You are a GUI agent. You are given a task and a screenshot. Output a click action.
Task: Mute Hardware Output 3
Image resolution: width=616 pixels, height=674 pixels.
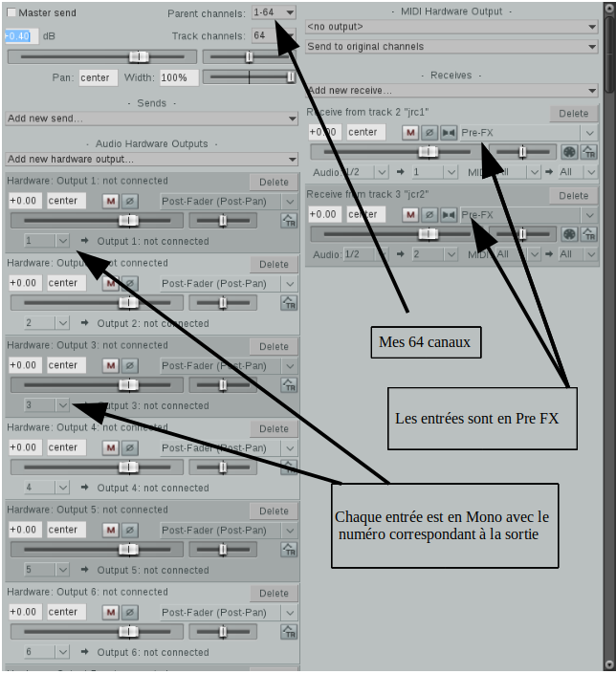111,365
